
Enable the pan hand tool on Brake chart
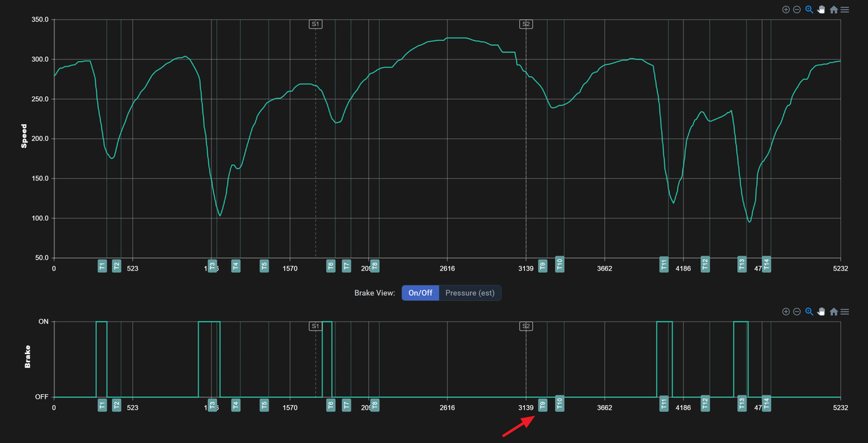(x=821, y=311)
